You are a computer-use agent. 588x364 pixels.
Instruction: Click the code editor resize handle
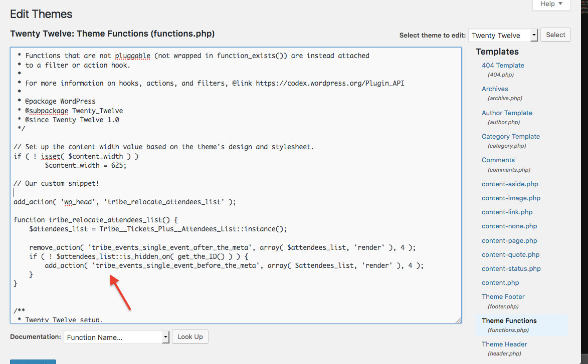(x=458, y=320)
